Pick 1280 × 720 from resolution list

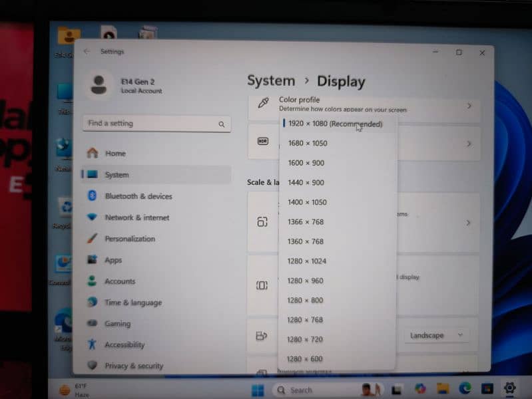305,339
